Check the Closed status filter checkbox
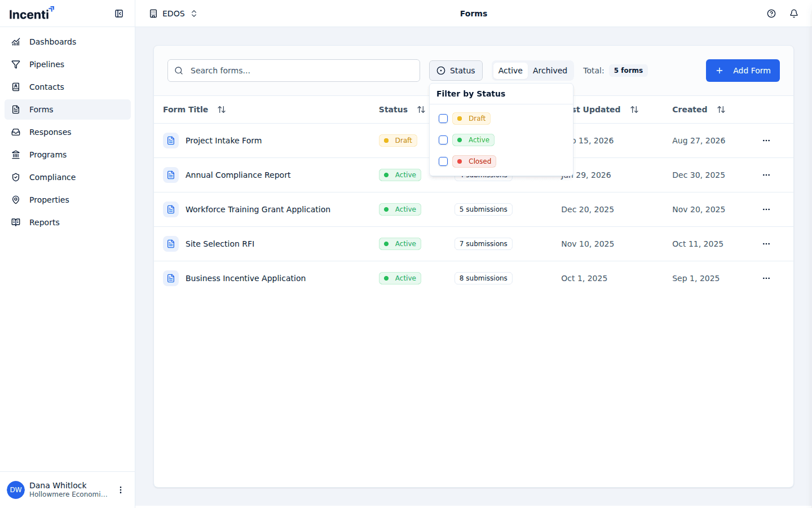The image size is (812, 508). [443, 161]
